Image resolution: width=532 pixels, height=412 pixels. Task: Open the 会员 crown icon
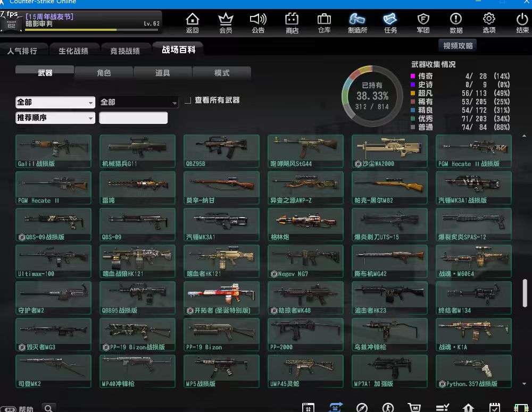click(226, 23)
